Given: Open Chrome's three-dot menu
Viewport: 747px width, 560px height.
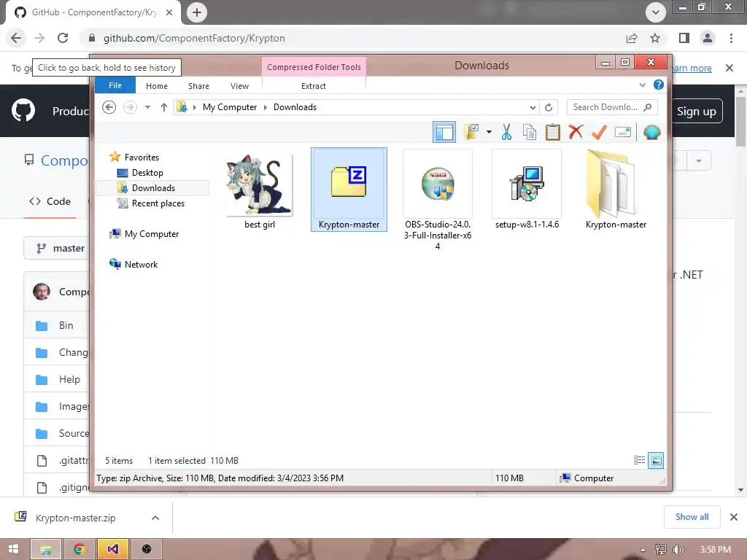Looking at the screenshot, I should pos(731,38).
